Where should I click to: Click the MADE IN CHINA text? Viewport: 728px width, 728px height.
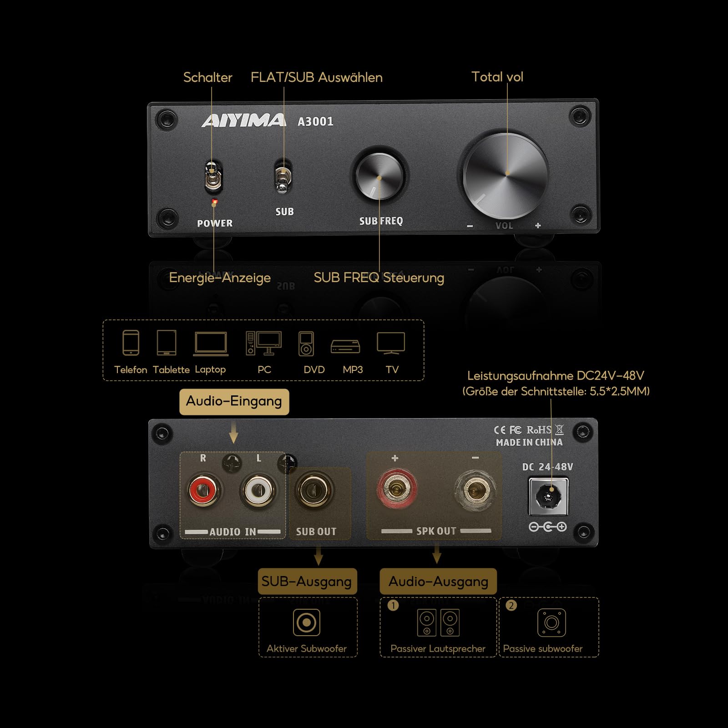click(529, 442)
